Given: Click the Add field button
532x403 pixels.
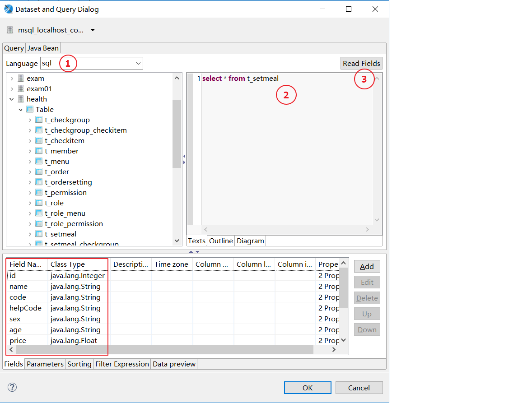Looking at the screenshot, I should 367,266.
